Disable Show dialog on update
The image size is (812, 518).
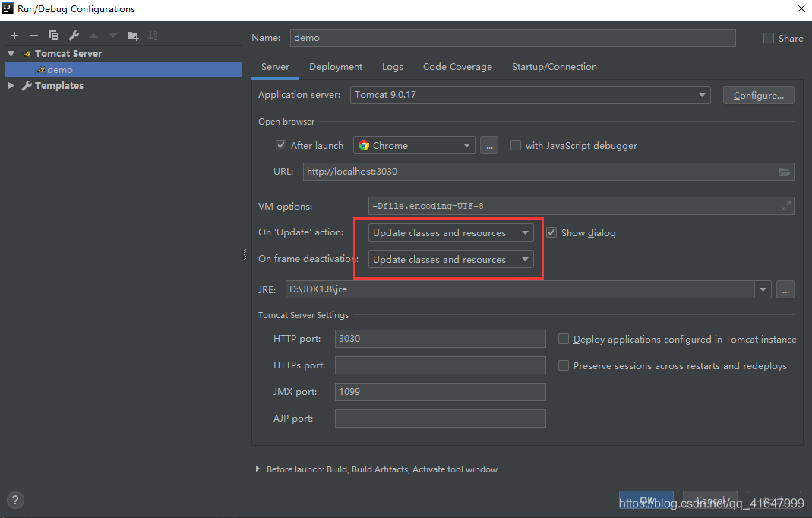coord(551,232)
